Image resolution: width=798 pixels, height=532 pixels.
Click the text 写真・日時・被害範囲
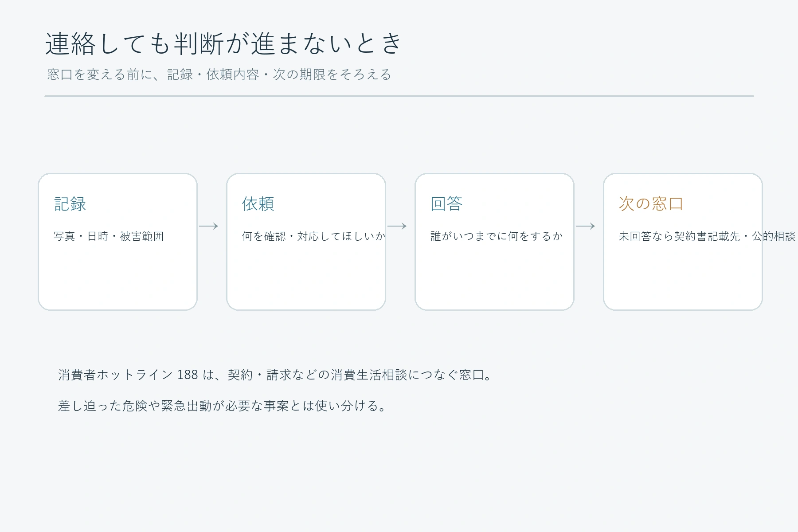point(109,236)
